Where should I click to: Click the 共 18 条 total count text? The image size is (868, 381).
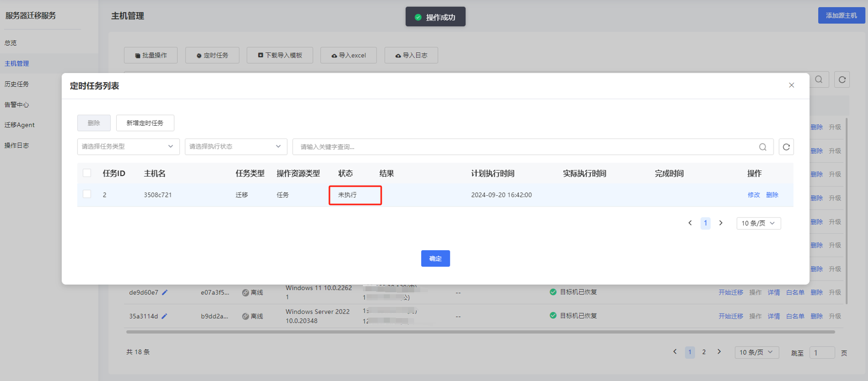coord(138,352)
